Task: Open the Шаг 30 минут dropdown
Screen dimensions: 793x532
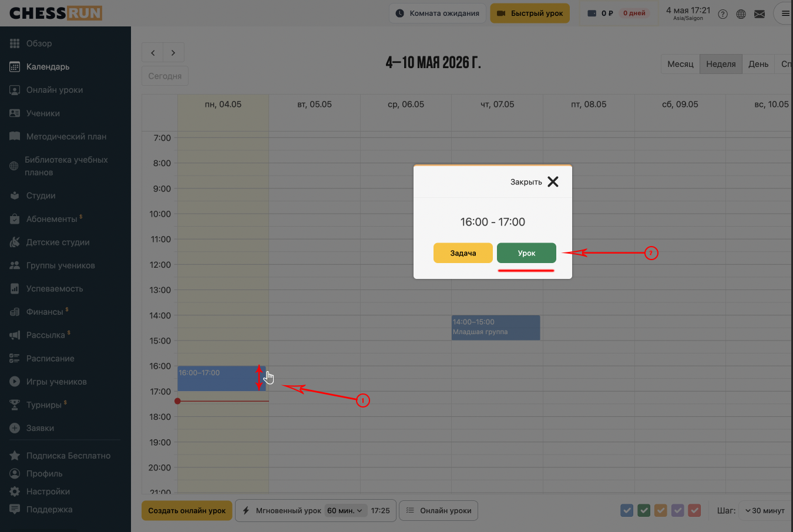Action: click(765, 510)
